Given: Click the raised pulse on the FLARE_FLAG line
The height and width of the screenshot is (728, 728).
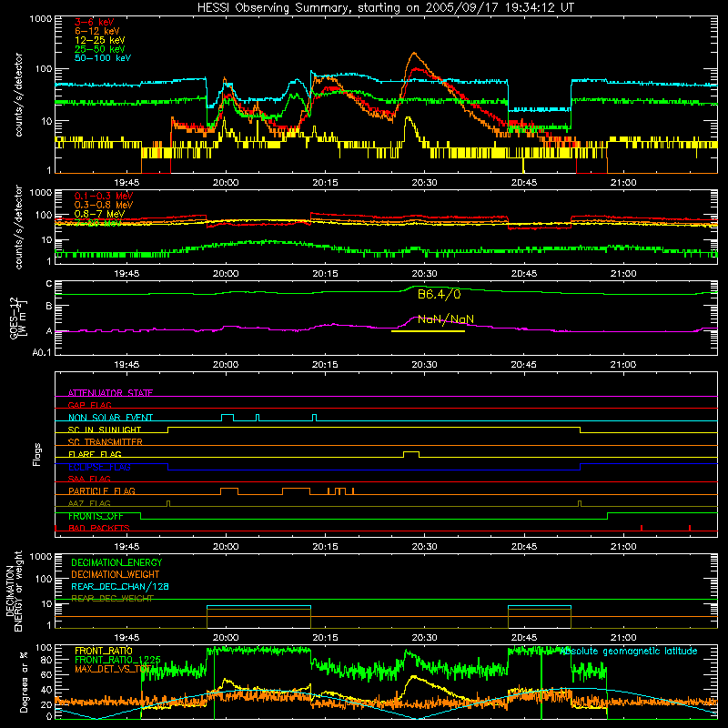Looking at the screenshot, I should (x=411, y=453).
